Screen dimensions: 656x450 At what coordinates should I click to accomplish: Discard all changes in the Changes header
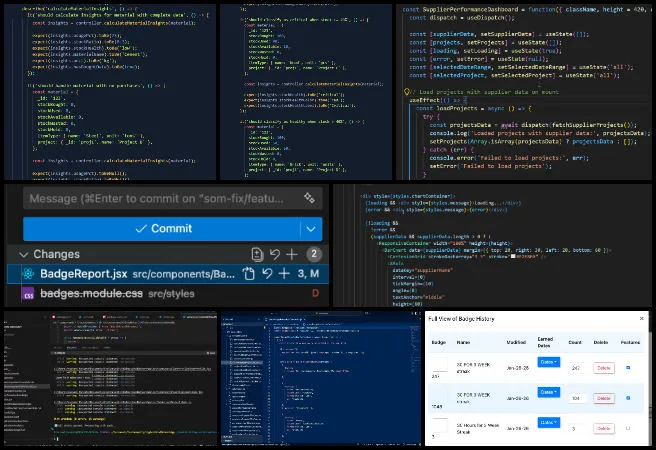tap(274, 254)
